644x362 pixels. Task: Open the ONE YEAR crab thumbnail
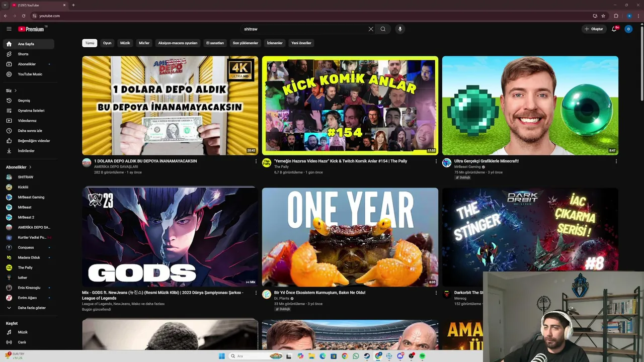point(350,237)
